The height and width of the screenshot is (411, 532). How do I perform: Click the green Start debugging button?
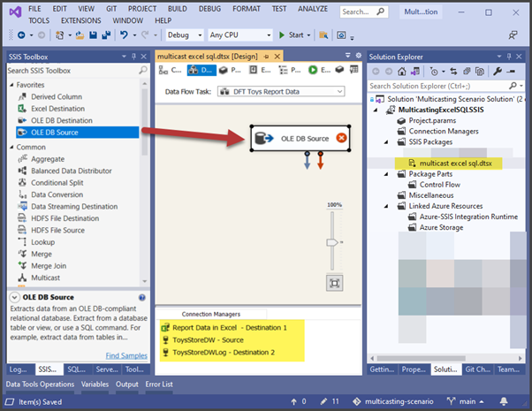tap(292, 35)
